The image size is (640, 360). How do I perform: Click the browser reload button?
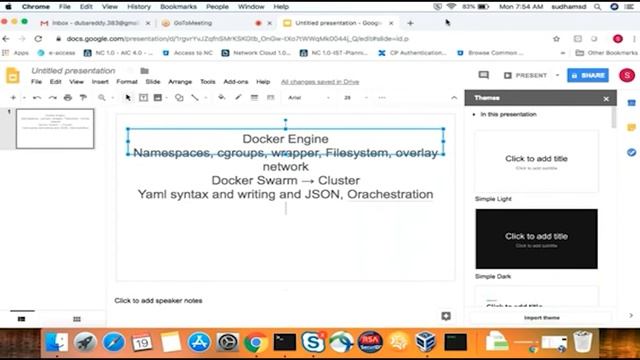click(x=38, y=39)
